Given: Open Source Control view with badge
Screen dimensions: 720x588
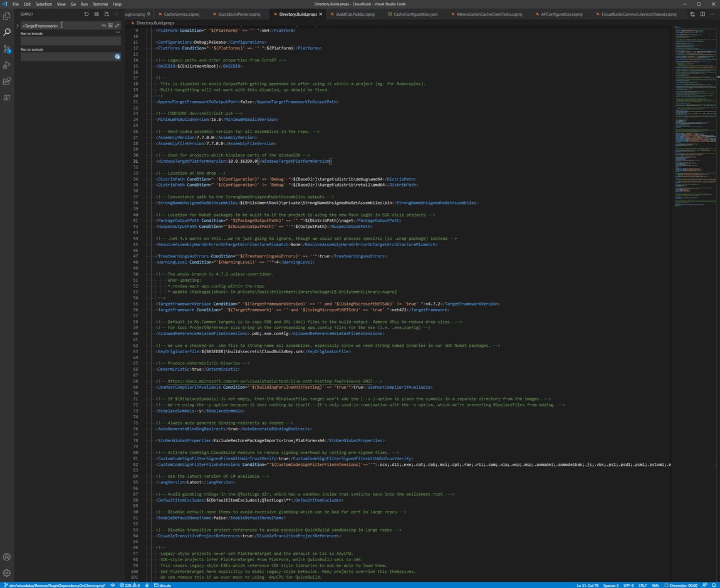Looking at the screenshot, I should 7,49.
